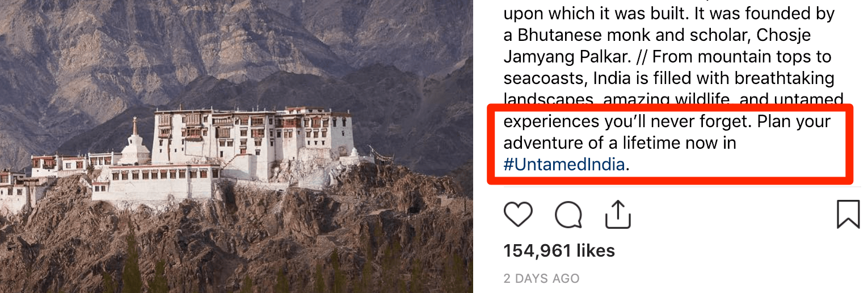Screen dimensions: 868x293
Task: Save the post with the bookmark icon
Action: point(848,215)
